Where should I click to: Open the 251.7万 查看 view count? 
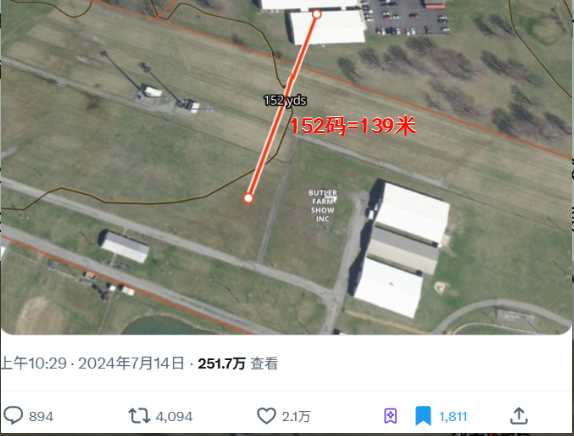[x=238, y=364]
